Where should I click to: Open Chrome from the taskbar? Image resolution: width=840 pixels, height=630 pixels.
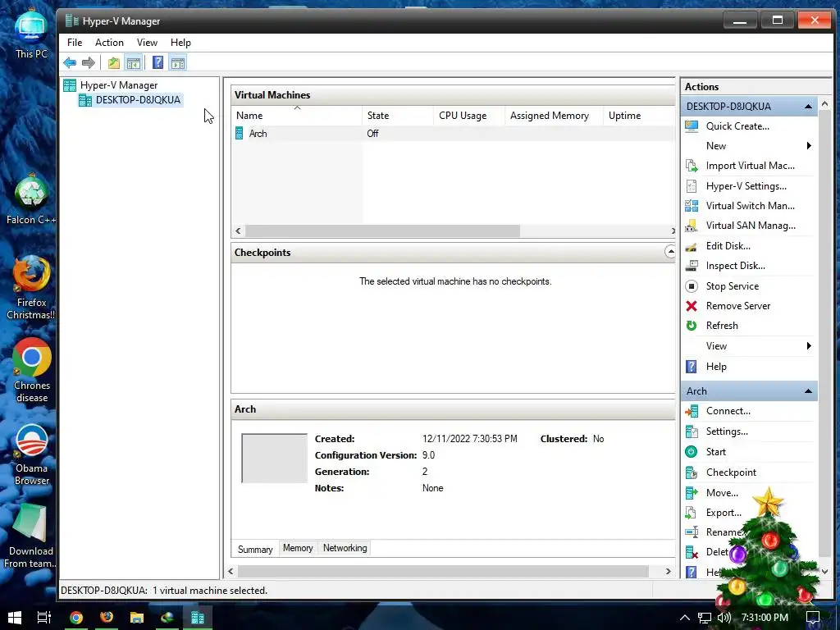76,617
